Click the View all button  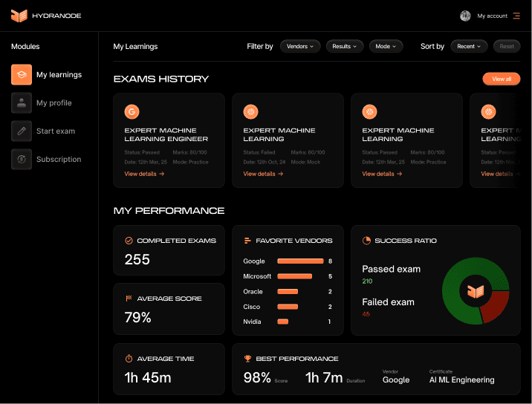[x=501, y=79]
